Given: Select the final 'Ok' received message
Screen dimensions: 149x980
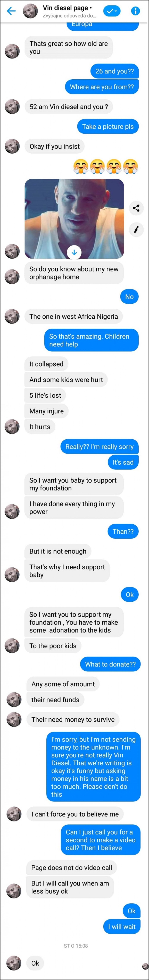Looking at the screenshot, I should [35, 963].
